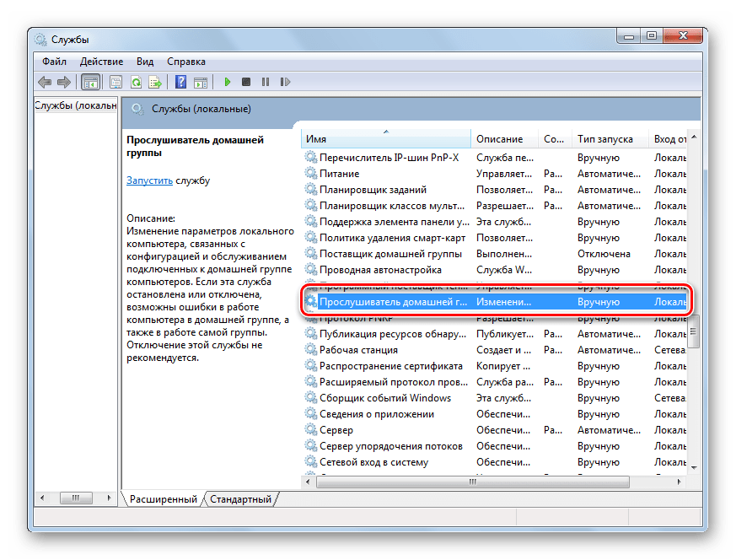
Task: Click the Описание column header
Action: click(x=499, y=139)
